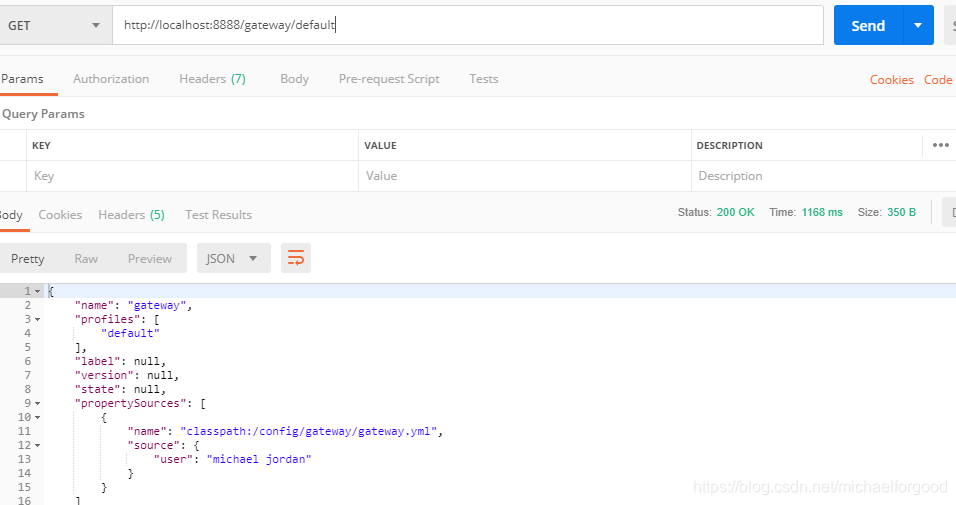The width and height of the screenshot is (956, 505).
Task: Open the JSON format dropdown
Action: 234,258
